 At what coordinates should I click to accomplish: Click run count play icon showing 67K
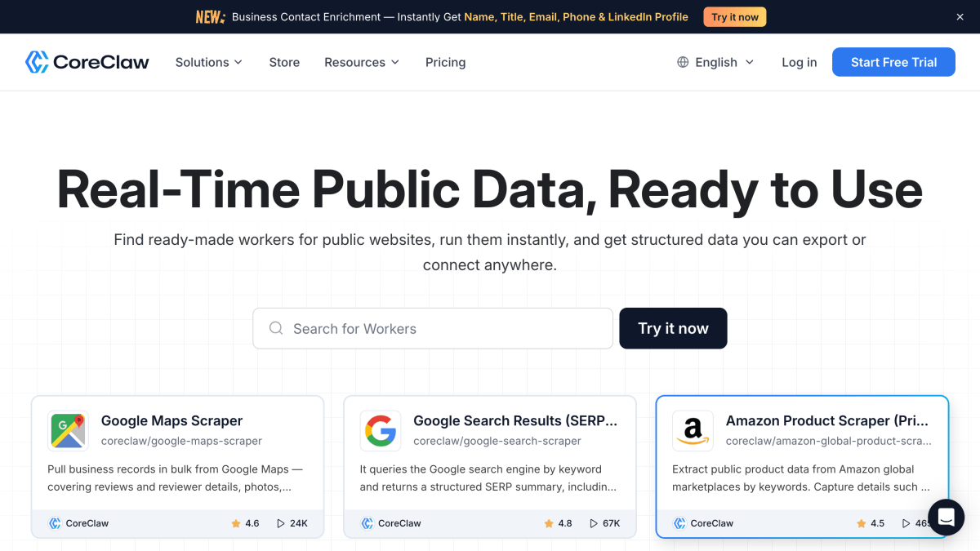(594, 523)
